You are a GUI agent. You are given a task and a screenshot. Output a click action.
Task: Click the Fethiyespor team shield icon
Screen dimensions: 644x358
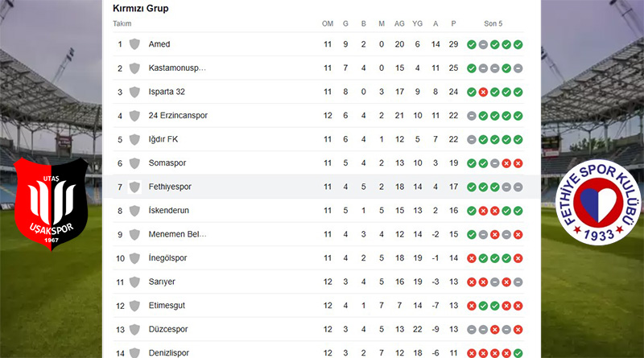click(x=135, y=187)
